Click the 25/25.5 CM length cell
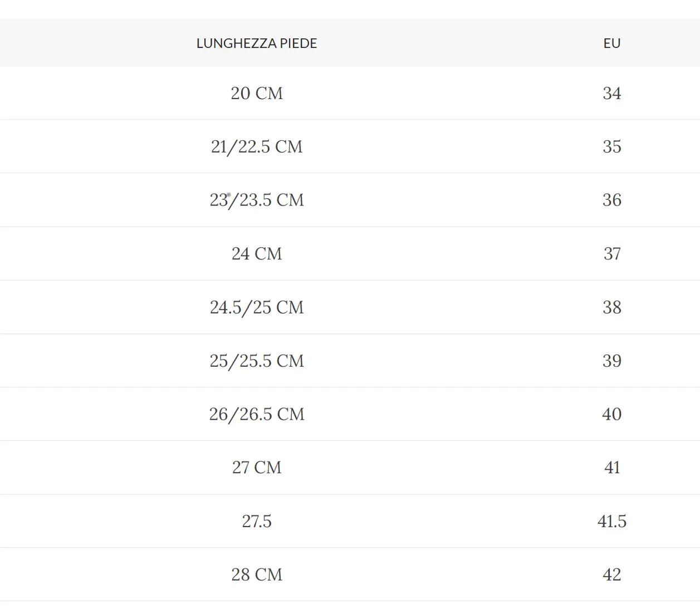 pos(257,361)
